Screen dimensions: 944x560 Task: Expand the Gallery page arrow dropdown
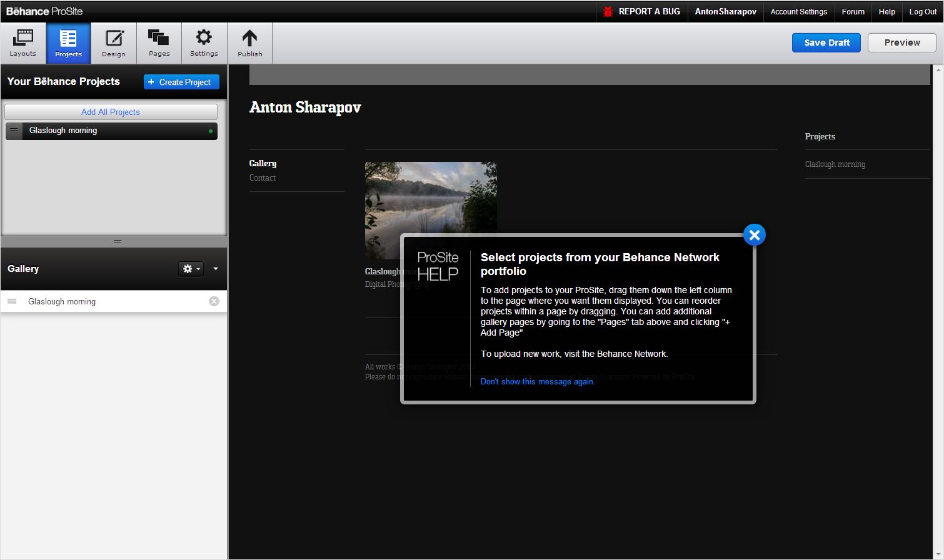coord(216,269)
